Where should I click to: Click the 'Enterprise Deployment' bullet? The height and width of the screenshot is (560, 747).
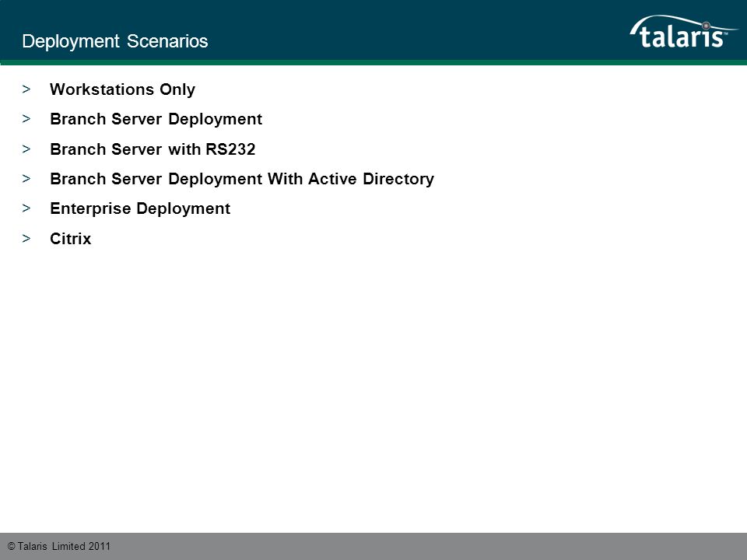point(140,208)
